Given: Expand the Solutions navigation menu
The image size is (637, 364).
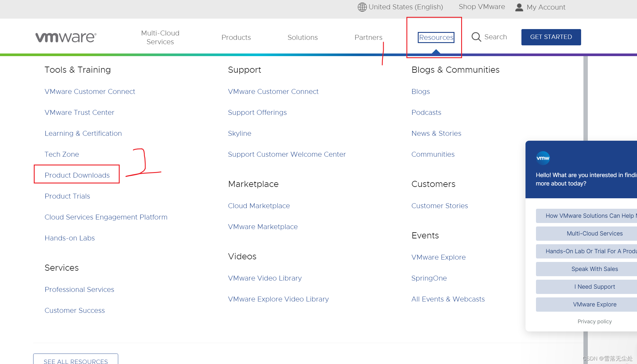Looking at the screenshot, I should click(302, 37).
